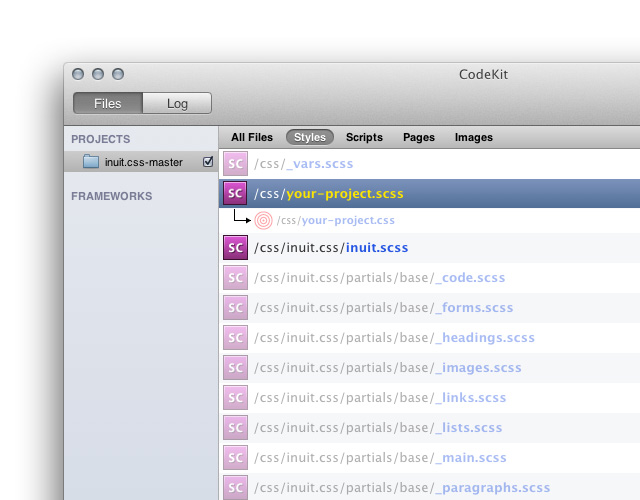Select the /css/_vars.scss file name

(x=303, y=164)
